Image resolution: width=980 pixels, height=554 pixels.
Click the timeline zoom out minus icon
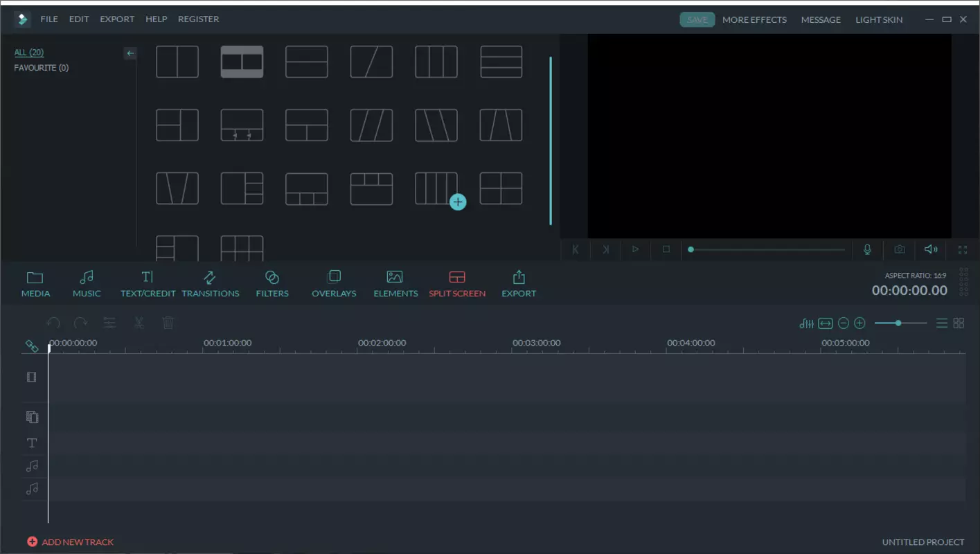point(843,323)
